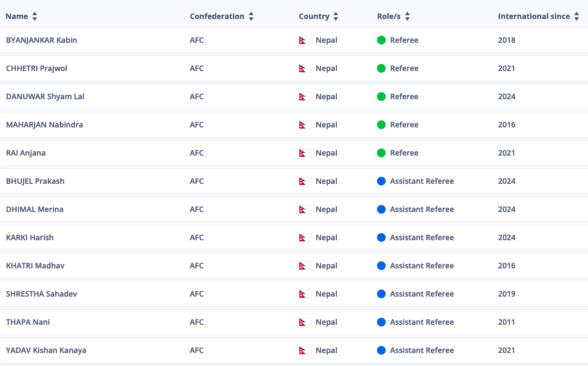Select name DANUWAR Shyam Lal
The image size is (588, 366).
click(x=45, y=97)
